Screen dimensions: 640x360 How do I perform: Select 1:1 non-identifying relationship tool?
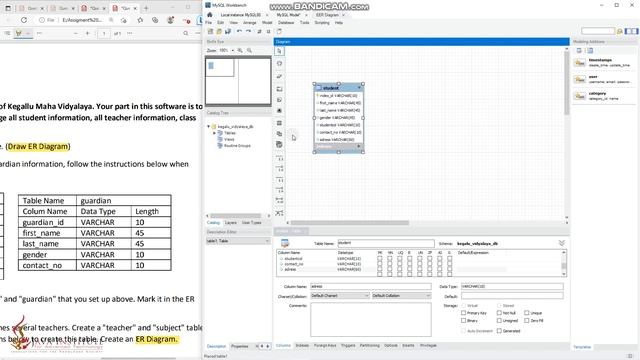point(280,158)
